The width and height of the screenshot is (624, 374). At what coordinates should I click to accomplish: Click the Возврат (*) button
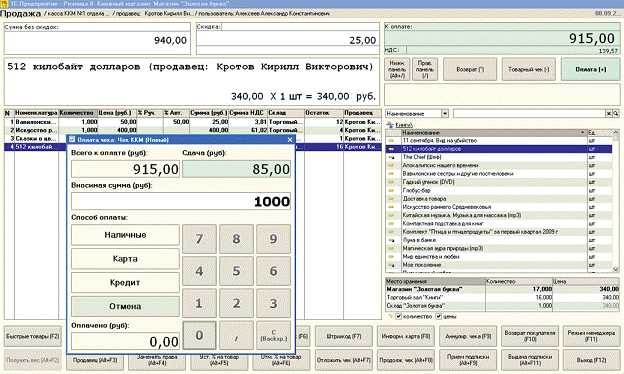pyautogui.click(x=470, y=70)
